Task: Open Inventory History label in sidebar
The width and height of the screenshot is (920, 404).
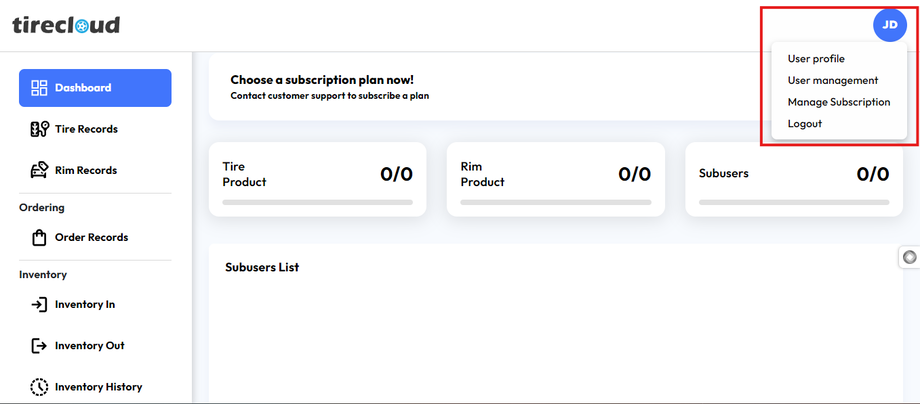Action: [98, 387]
